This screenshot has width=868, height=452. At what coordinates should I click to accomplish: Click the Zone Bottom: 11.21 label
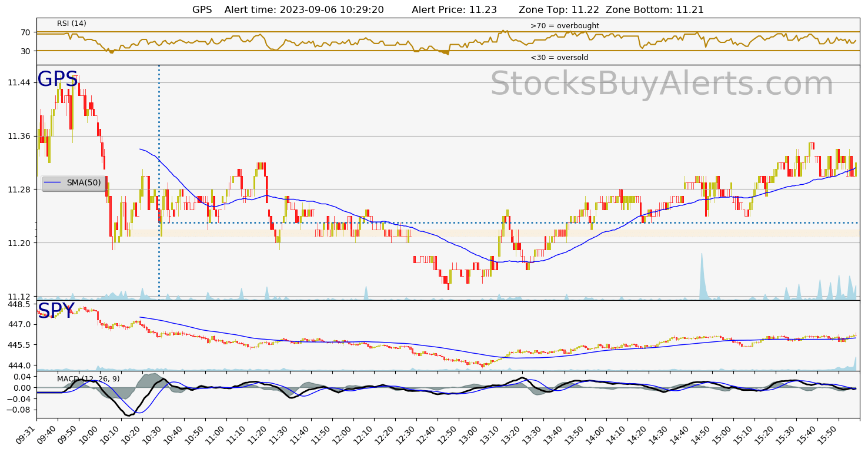click(655, 10)
